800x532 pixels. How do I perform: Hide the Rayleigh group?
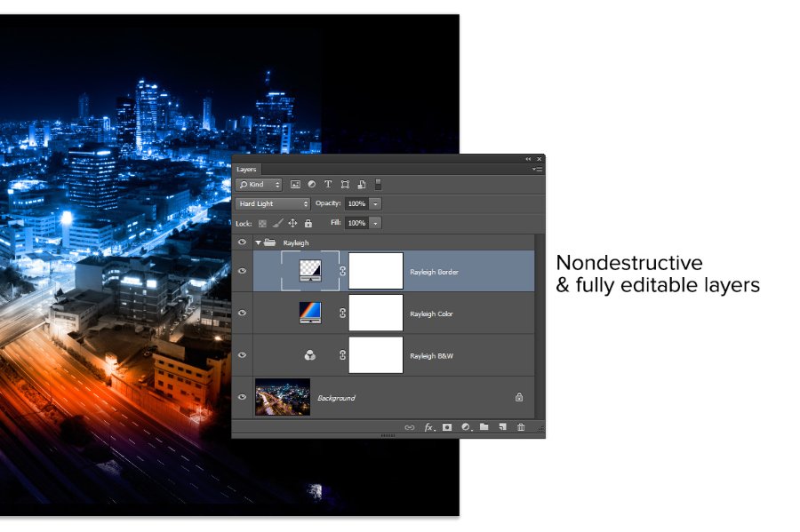[x=243, y=242]
